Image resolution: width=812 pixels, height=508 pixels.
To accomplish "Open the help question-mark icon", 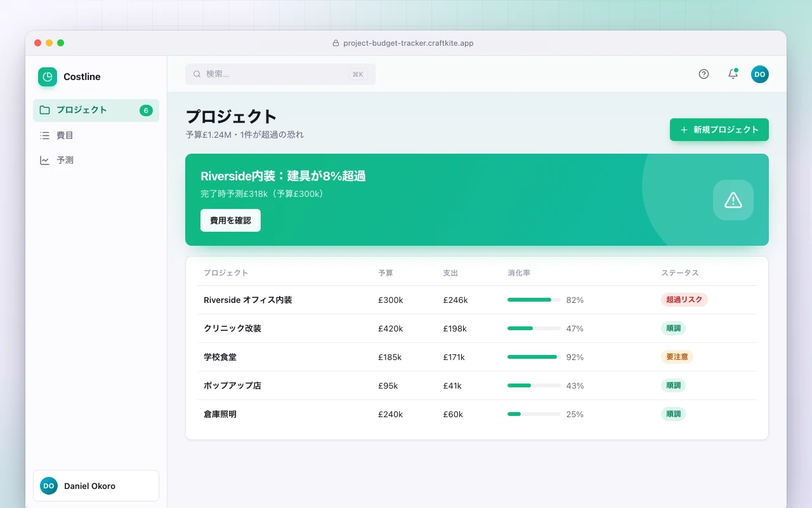I will tap(704, 74).
